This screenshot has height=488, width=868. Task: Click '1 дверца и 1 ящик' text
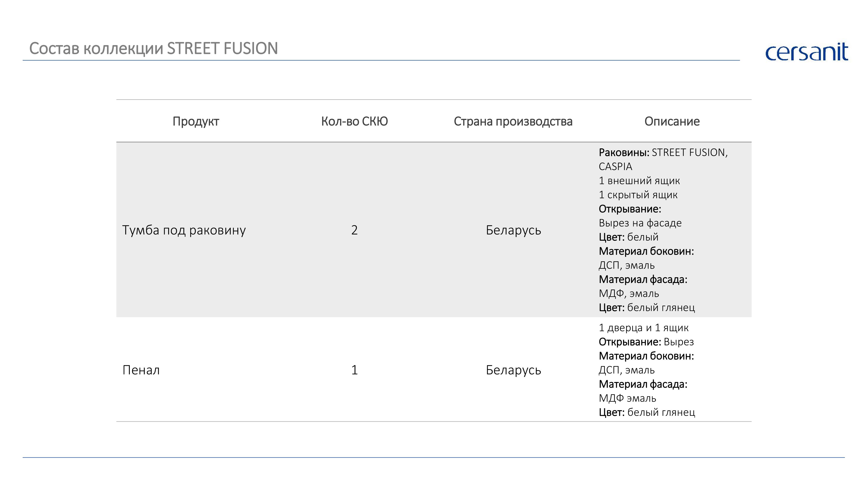pyautogui.click(x=644, y=328)
